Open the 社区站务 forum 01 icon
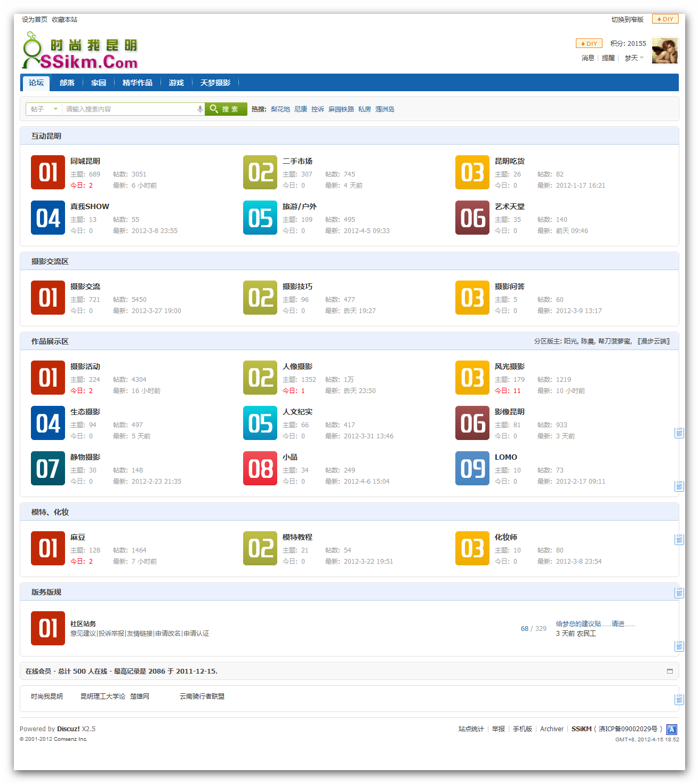 [48, 628]
